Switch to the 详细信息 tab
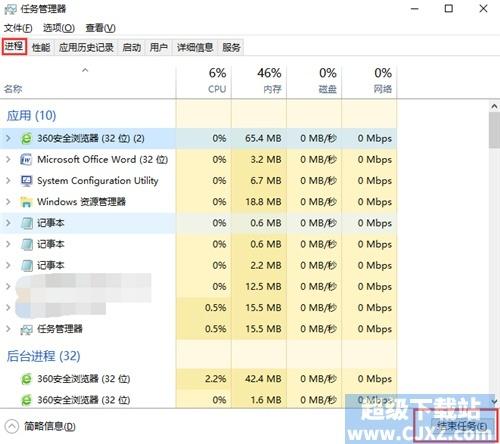 (195, 47)
